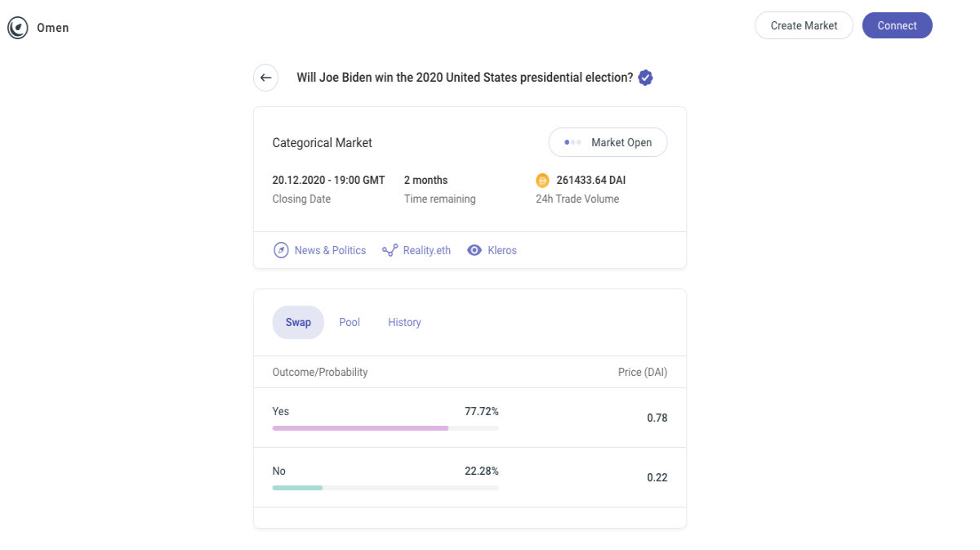The width and height of the screenshot is (980, 550).
Task: Go back using the left arrow button
Action: (265, 78)
